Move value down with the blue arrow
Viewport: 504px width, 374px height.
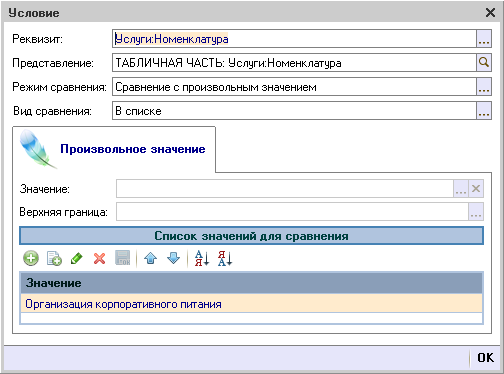coord(174,258)
